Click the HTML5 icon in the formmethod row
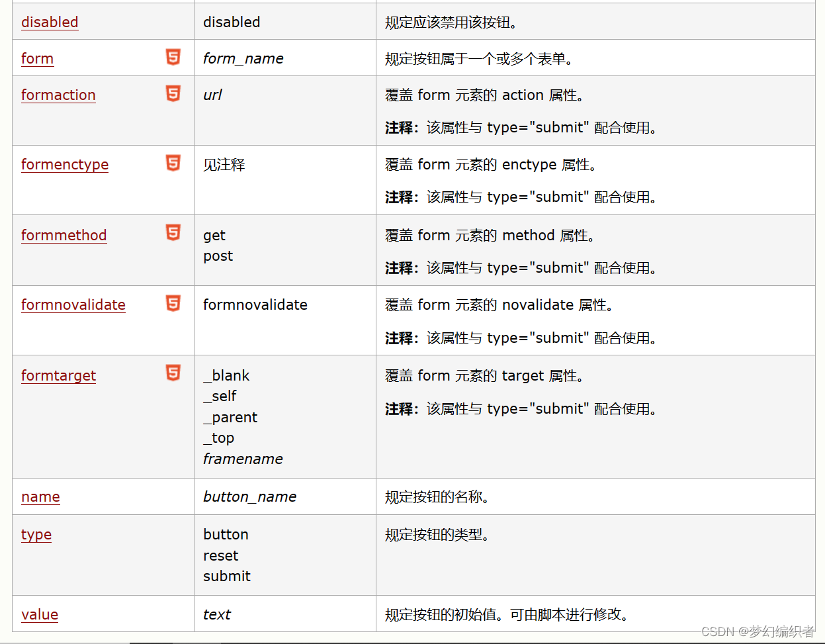825x644 pixels. pos(173,232)
